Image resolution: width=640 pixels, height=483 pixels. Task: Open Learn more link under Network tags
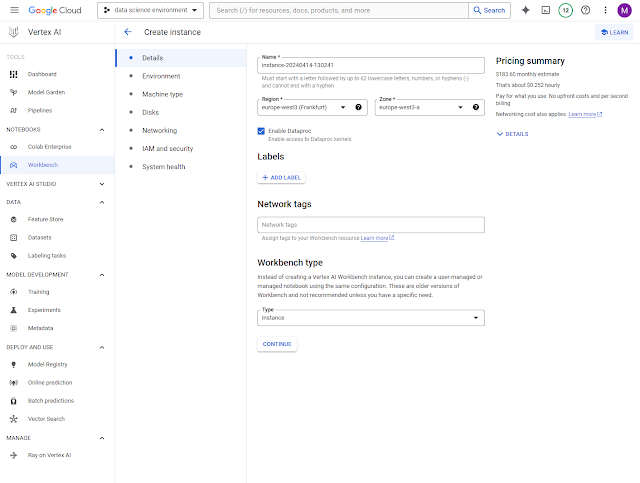pyautogui.click(x=377, y=238)
